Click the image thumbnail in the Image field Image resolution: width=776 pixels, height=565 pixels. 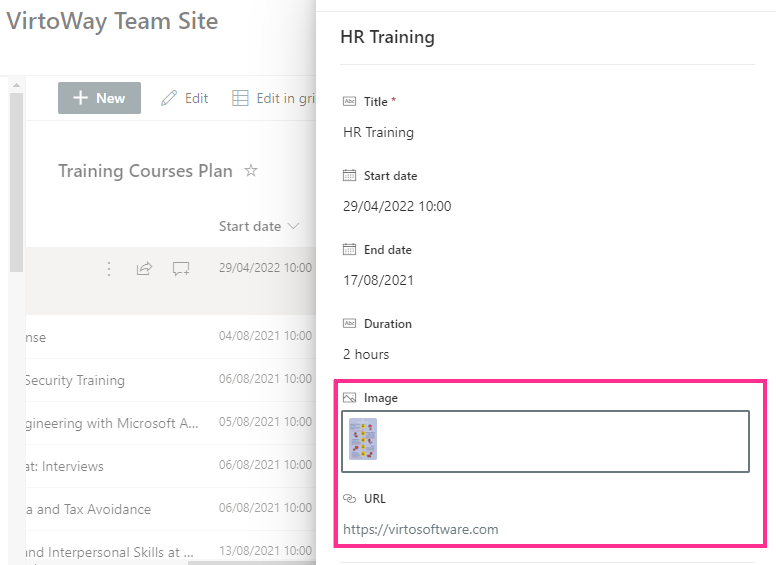pos(363,439)
